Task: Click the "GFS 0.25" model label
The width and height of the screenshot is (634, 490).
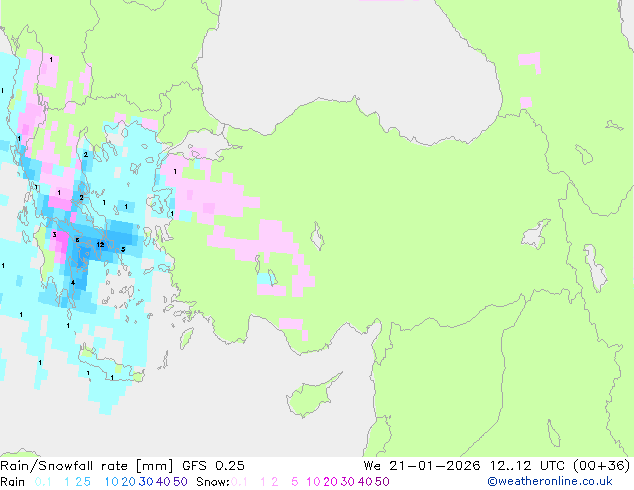Action: pyautogui.click(x=213, y=466)
